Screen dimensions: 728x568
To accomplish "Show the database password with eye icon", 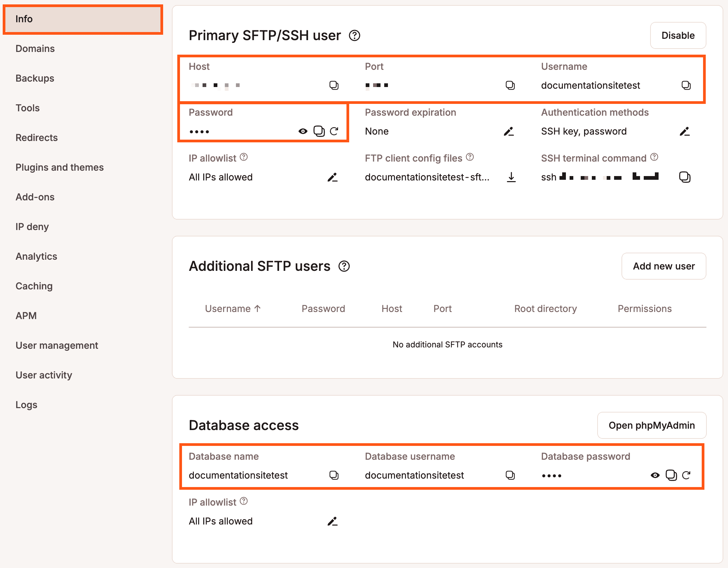I will (655, 475).
